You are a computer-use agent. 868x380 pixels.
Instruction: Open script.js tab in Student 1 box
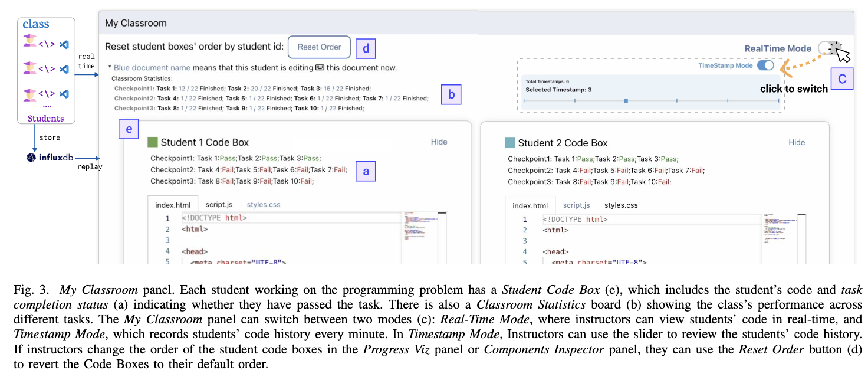click(219, 205)
